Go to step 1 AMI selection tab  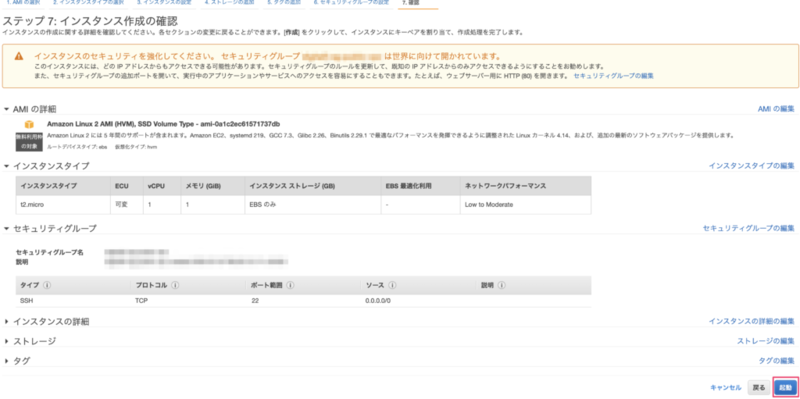click(x=24, y=3)
